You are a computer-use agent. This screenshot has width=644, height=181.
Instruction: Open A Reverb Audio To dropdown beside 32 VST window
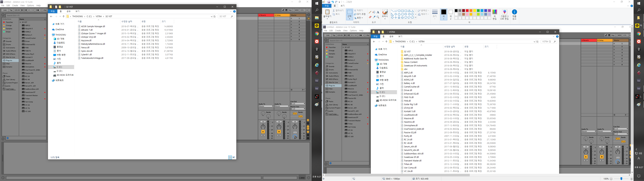tap(266, 106)
